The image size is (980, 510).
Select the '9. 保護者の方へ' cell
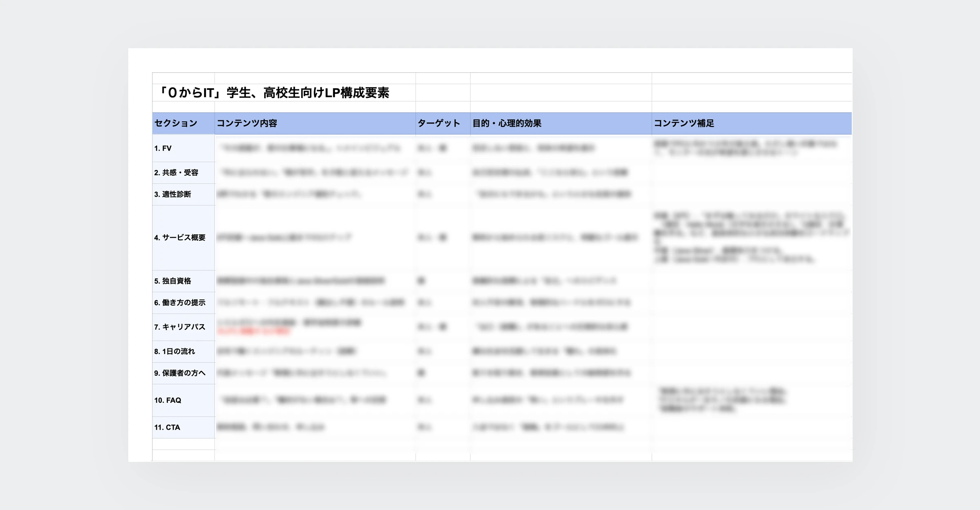point(183,373)
